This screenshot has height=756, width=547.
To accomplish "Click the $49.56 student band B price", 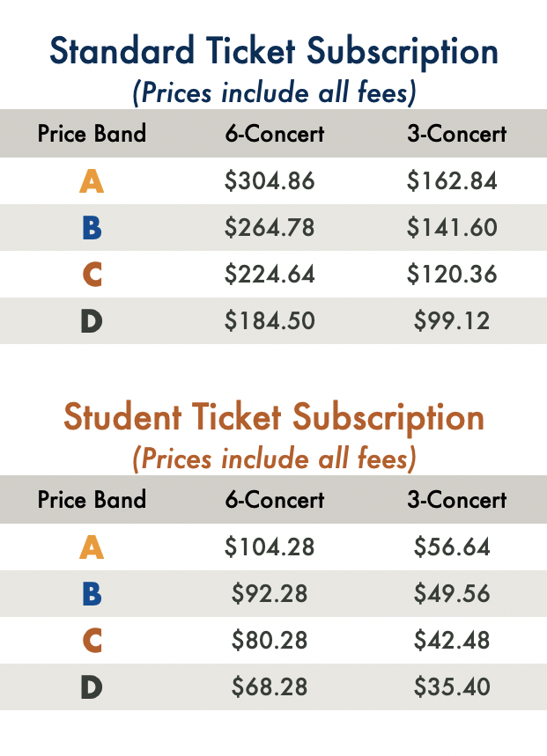I will [x=452, y=593].
